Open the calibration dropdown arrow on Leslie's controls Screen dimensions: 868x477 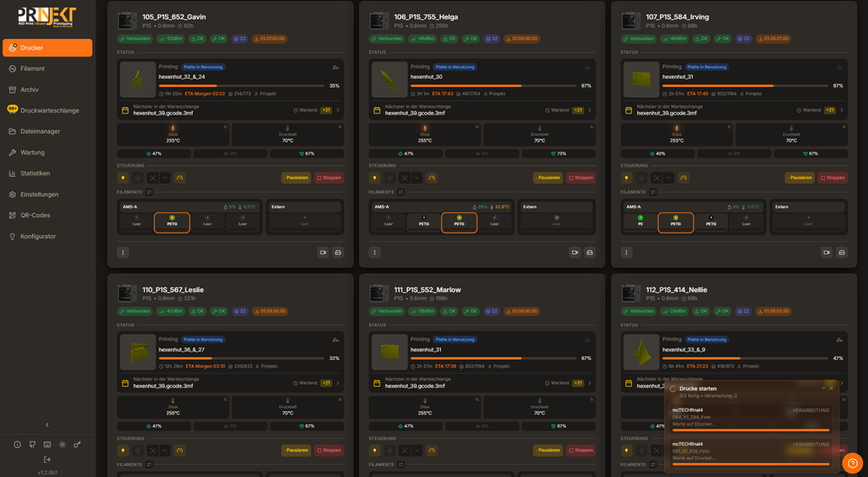click(165, 450)
